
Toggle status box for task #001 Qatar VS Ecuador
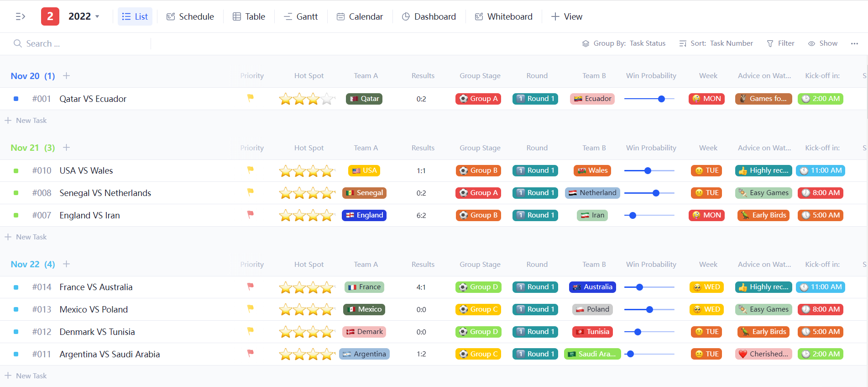(x=16, y=99)
